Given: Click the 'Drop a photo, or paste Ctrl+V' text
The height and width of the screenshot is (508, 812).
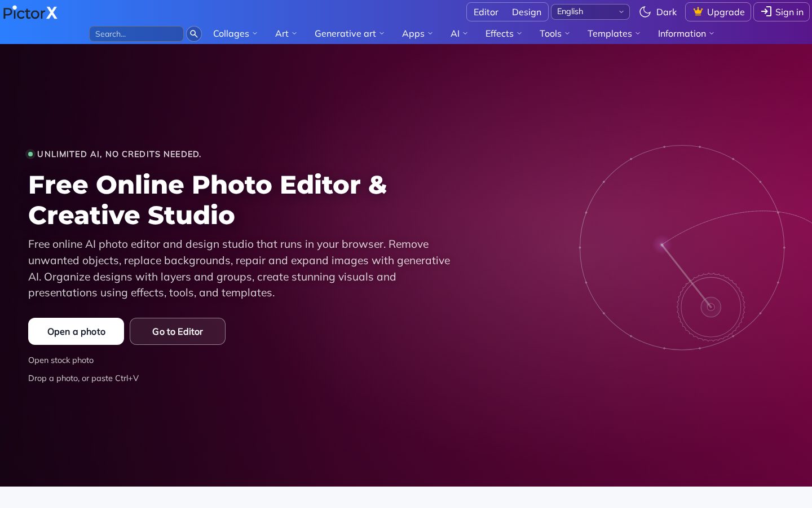Looking at the screenshot, I should pyautogui.click(x=83, y=378).
